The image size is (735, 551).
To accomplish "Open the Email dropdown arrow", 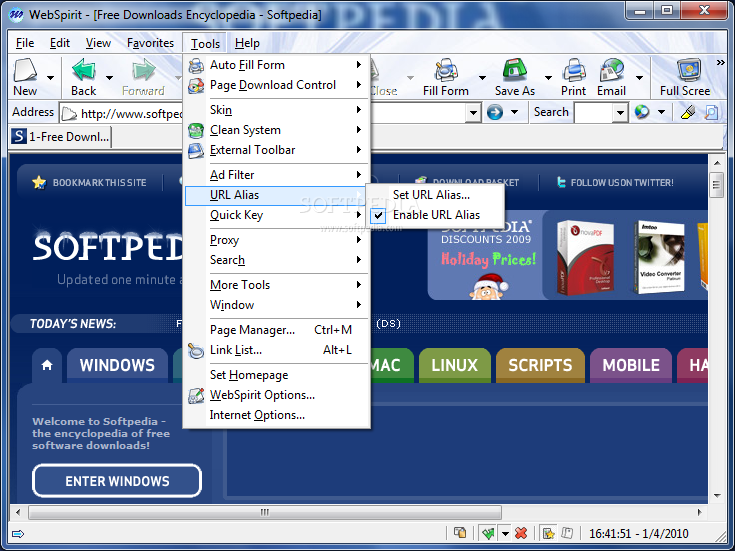I will (639, 77).
